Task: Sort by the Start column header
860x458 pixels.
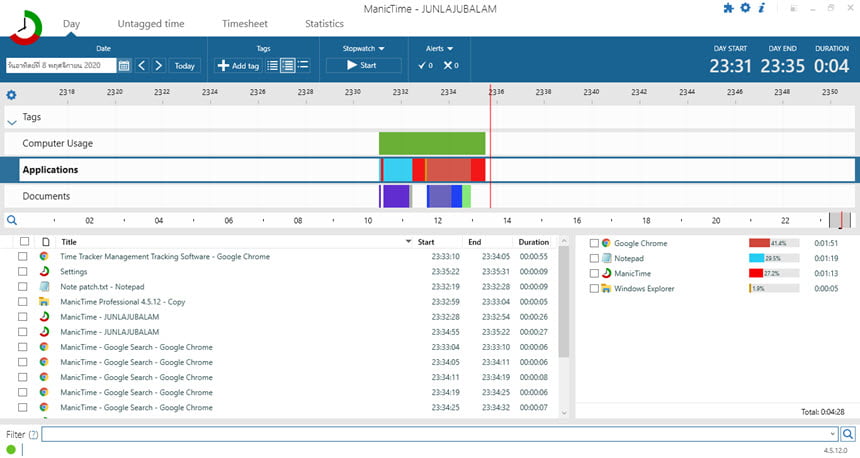Action: (x=426, y=242)
